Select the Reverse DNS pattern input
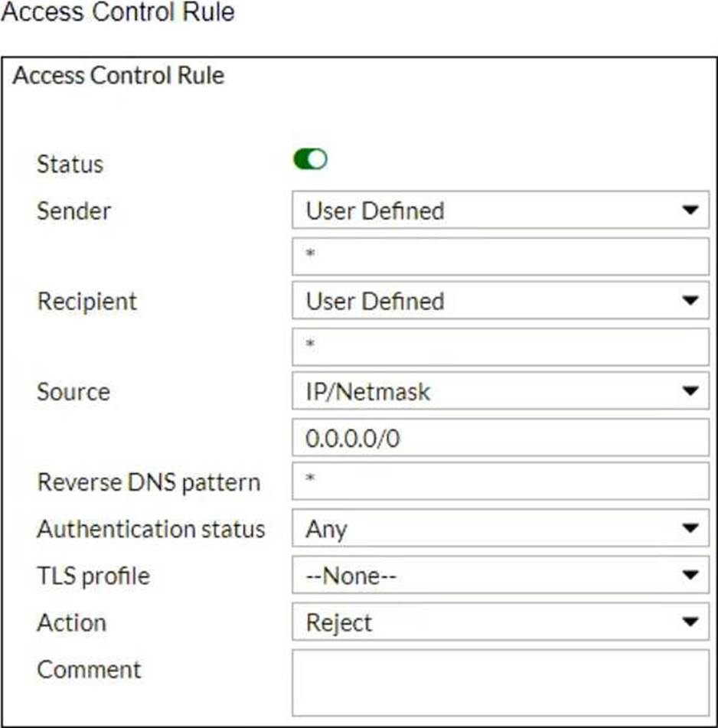This screenshot has width=718, height=728. click(x=500, y=482)
